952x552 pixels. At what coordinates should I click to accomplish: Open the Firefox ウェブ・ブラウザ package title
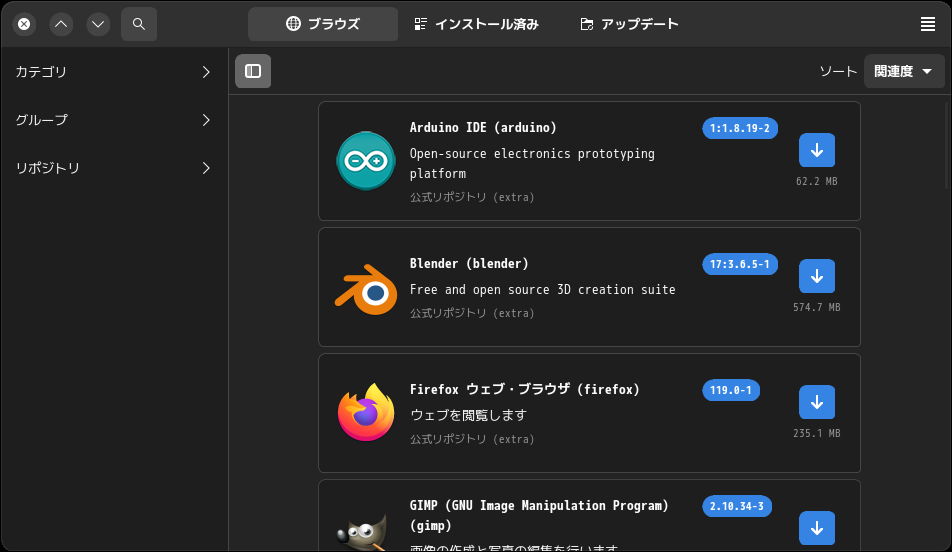coord(525,389)
